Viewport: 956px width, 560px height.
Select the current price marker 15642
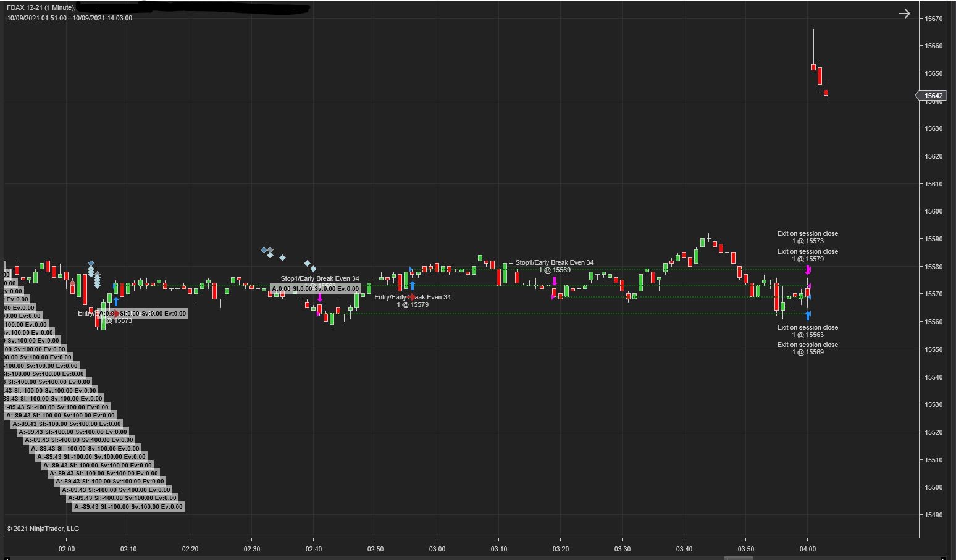point(930,96)
